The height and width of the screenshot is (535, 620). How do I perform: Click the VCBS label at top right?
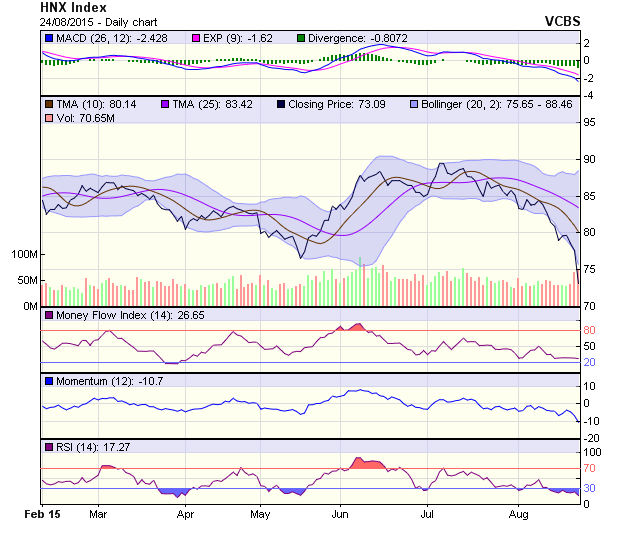click(562, 21)
